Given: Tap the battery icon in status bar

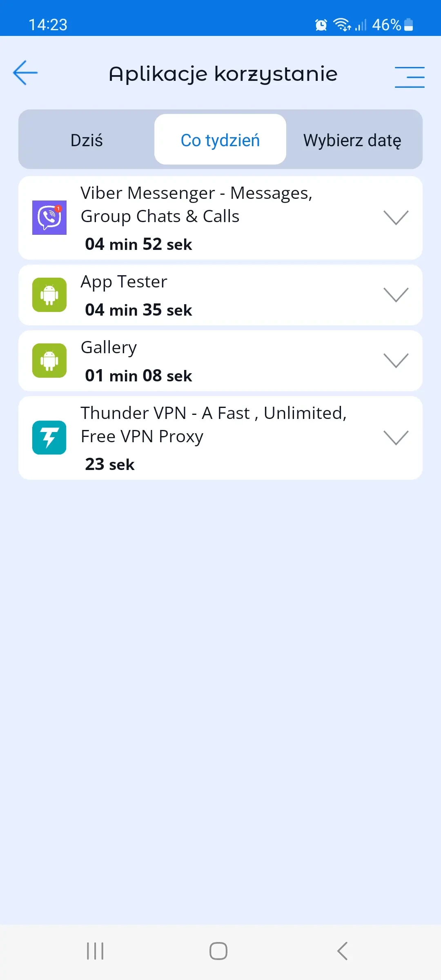Looking at the screenshot, I should 408,25.
